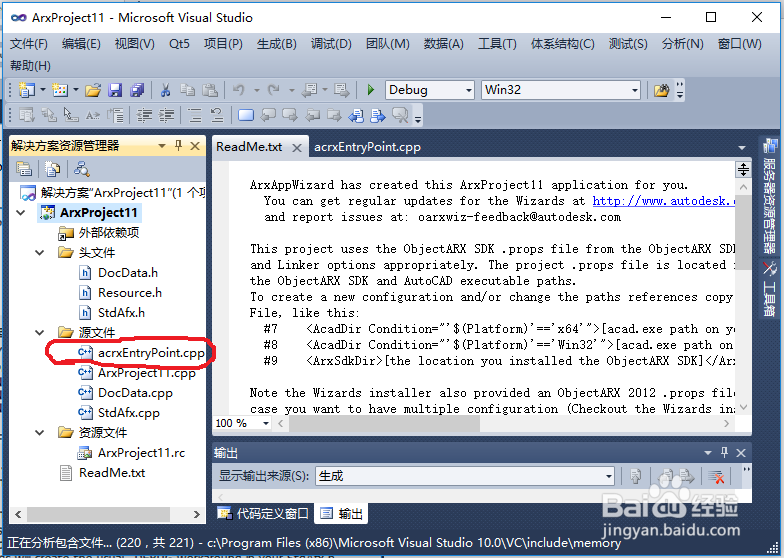The image size is (784, 558).
Task: Click the Clear All icon in Output panel
Action: (x=716, y=476)
